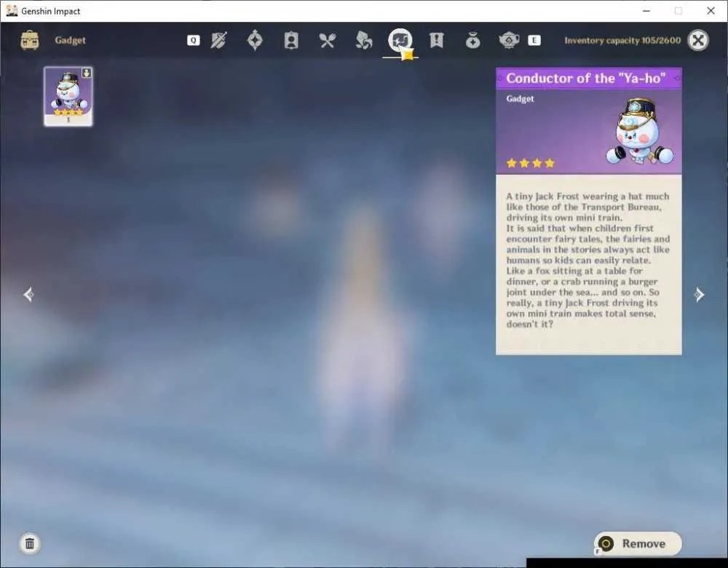Click the Remove button
Screen dimensions: 728x568
(x=638, y=543)
